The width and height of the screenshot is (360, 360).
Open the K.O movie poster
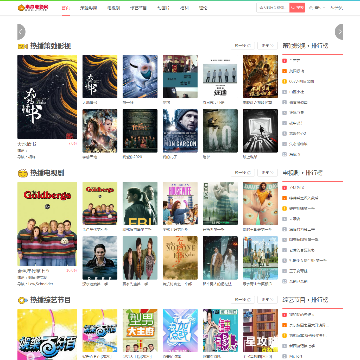pos(220,131)
